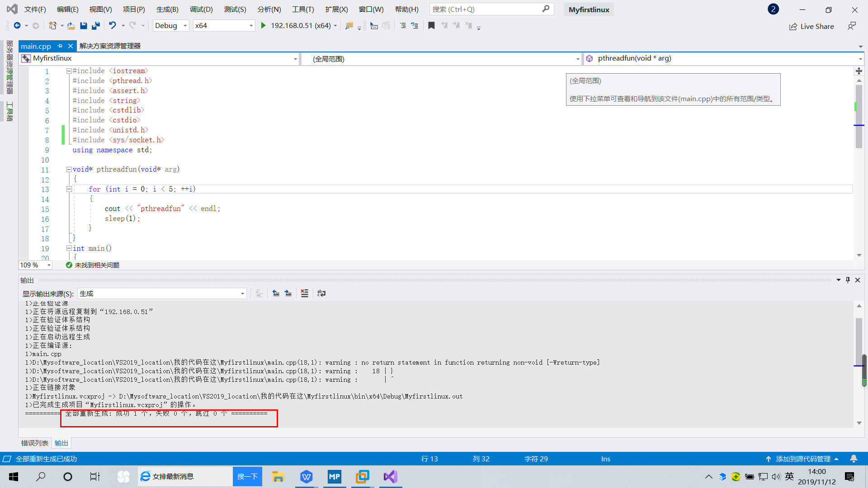Switch to 错误列表 tab
The width and height of the screenshot is (868, 488).
(x=34, y=443)
